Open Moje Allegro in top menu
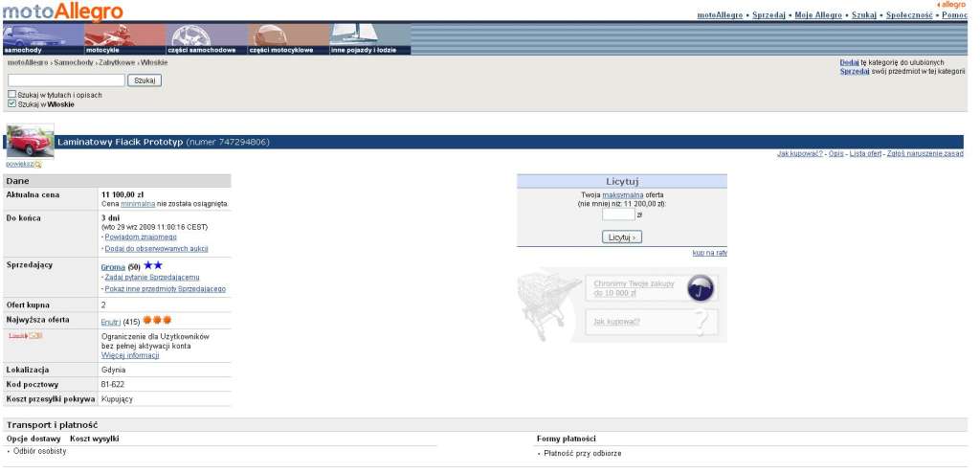This screenshot has height=474, width=980. pyautogui.click(x=818, y=15)
